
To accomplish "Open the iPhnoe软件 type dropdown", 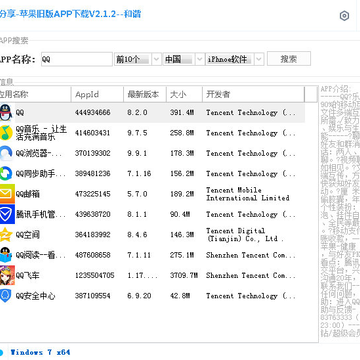I will tap(235, 59).
